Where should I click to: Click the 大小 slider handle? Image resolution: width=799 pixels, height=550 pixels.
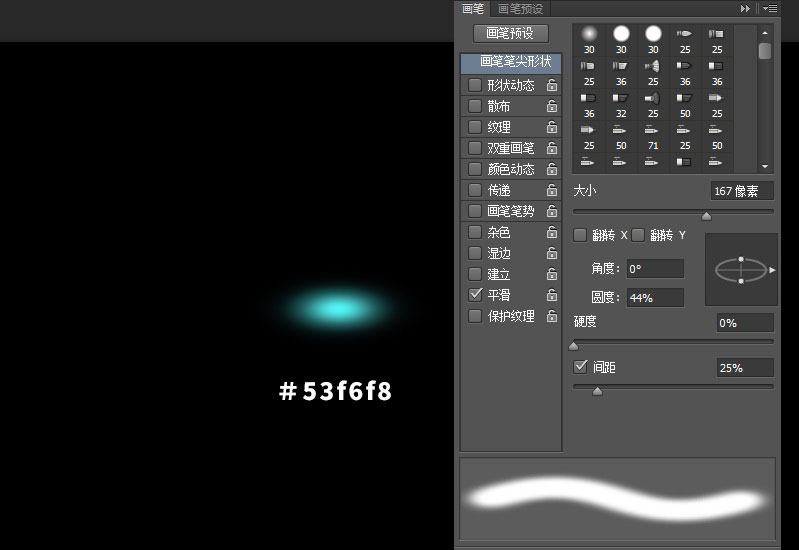click(706, 216)
